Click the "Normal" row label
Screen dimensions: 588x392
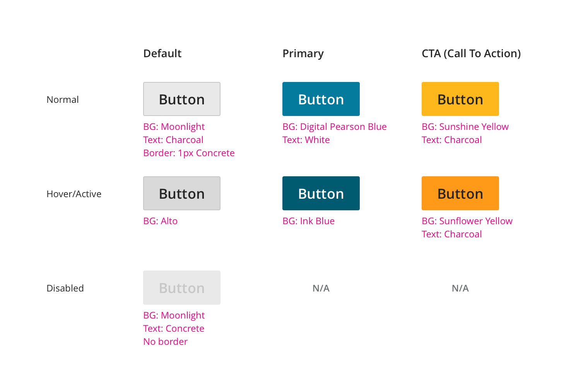point(63,100)
